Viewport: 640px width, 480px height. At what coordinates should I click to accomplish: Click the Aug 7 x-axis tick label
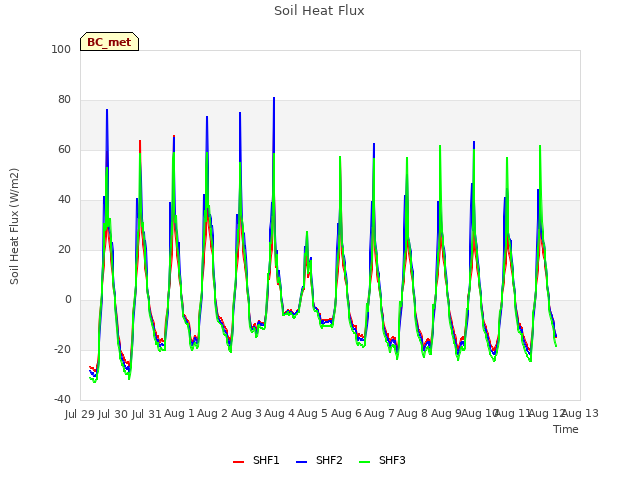pyautogui.click(x=379, y=413)
